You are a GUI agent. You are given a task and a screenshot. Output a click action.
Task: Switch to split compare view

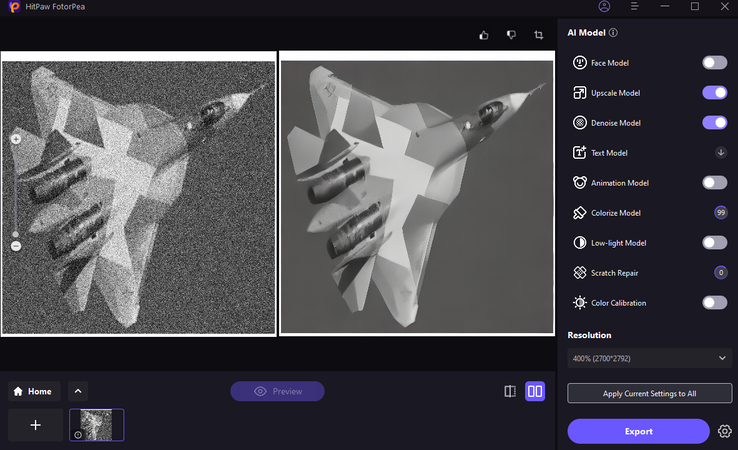click(510, 391)
